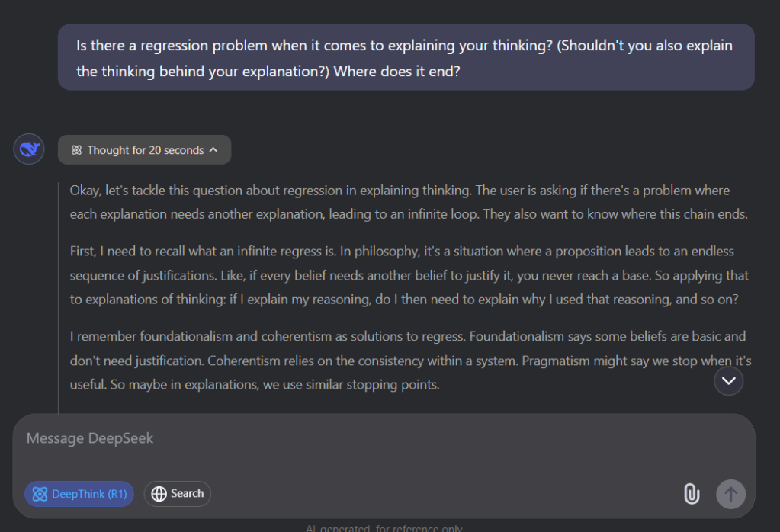Click the paragraph starting 'I remember foundationalism'

point(408,361)
